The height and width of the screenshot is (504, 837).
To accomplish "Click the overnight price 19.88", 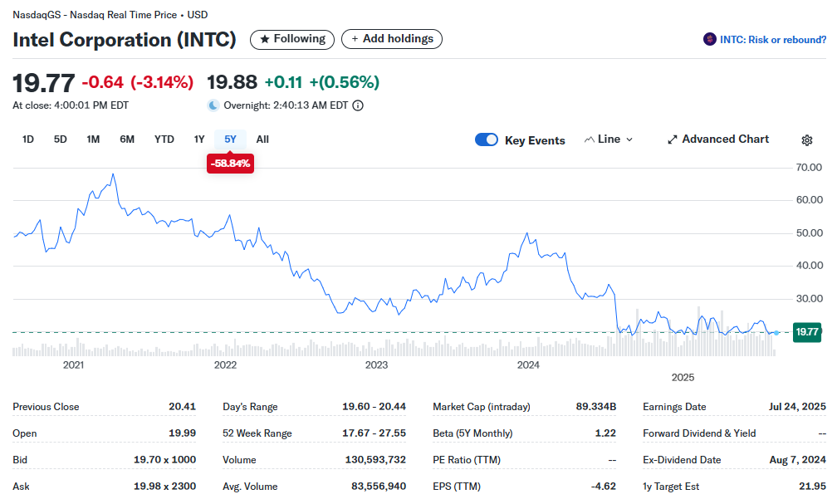I will pos(232,83).
